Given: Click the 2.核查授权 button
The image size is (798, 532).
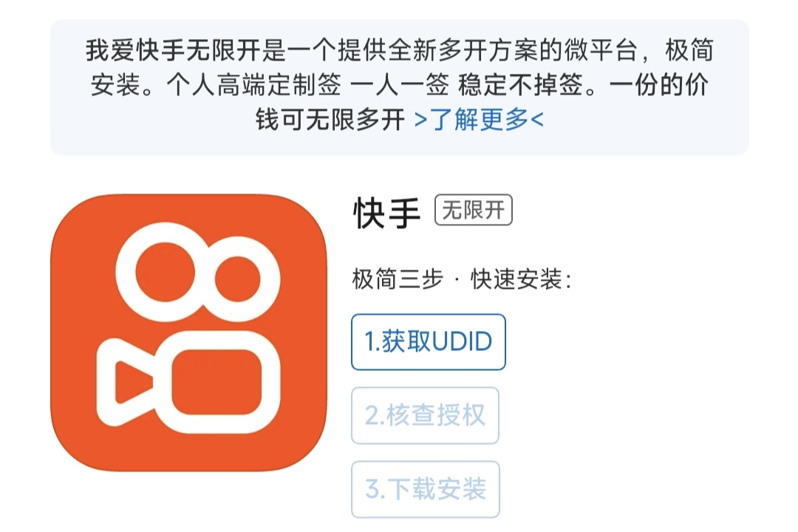Looking at the screenshot, I should point(425,415).
